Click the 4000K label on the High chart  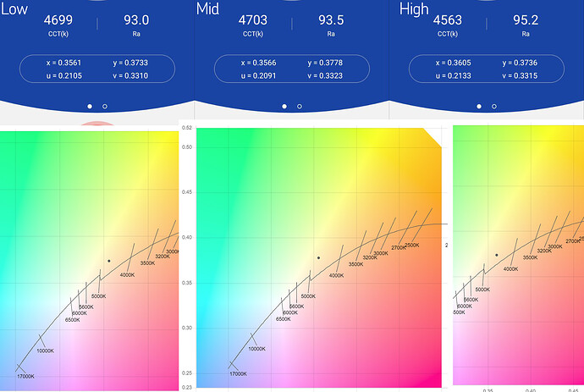coord(510,268)
